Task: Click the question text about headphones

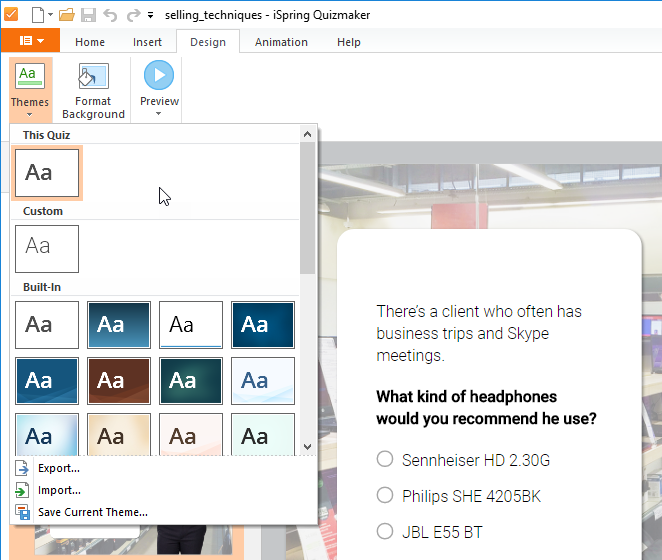Action: tap(486, 408)
